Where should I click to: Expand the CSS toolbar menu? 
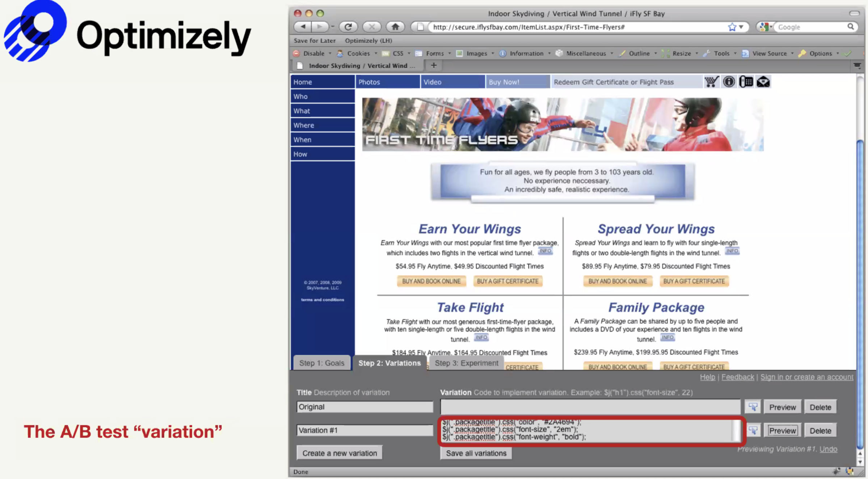pos(398,54)
